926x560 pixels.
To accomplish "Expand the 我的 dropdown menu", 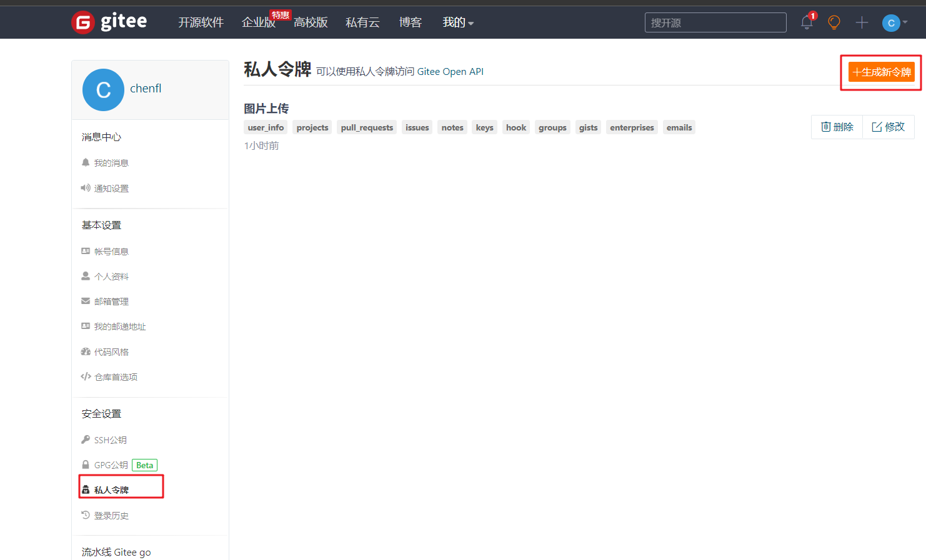I will click(x=458, y=22).
